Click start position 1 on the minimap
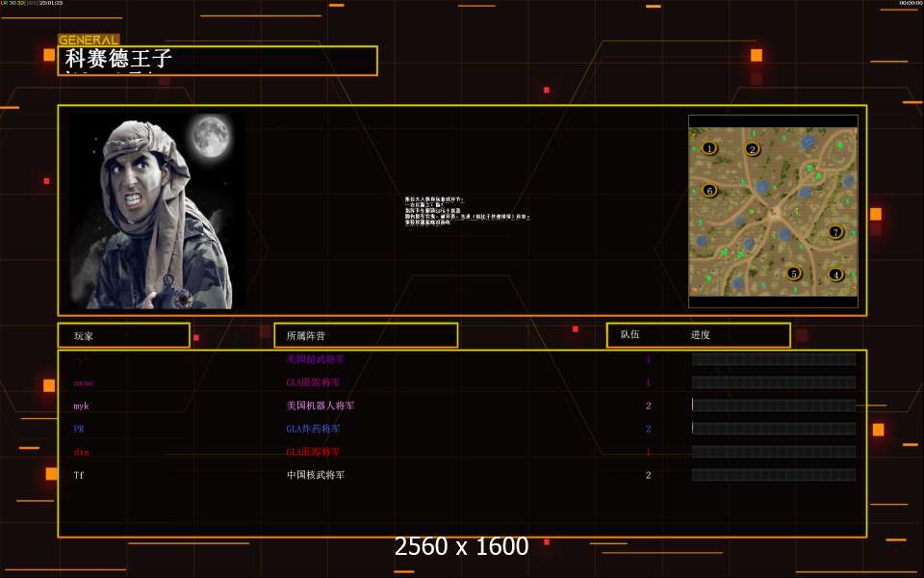The image size is (924, 578). pyautogui.click(x=709, y=148)
